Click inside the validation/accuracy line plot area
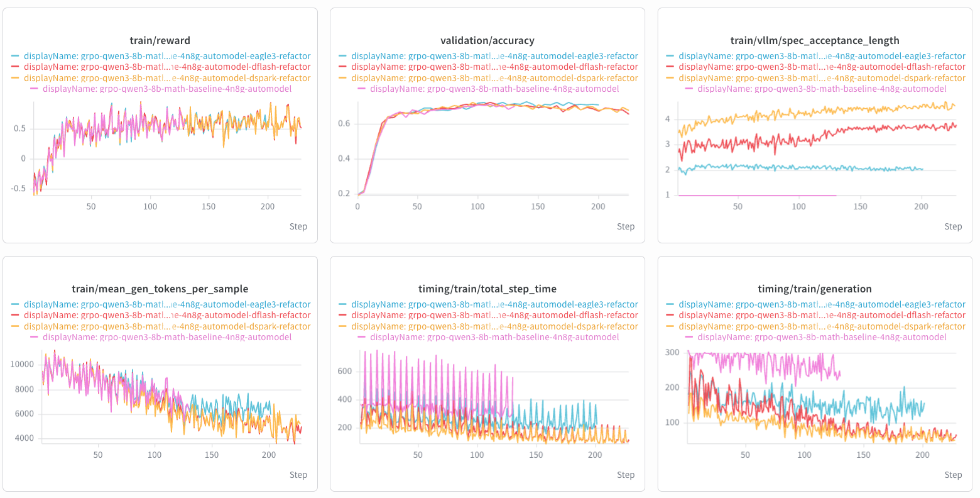Viewport: 980px width, 498px height. 493,148
